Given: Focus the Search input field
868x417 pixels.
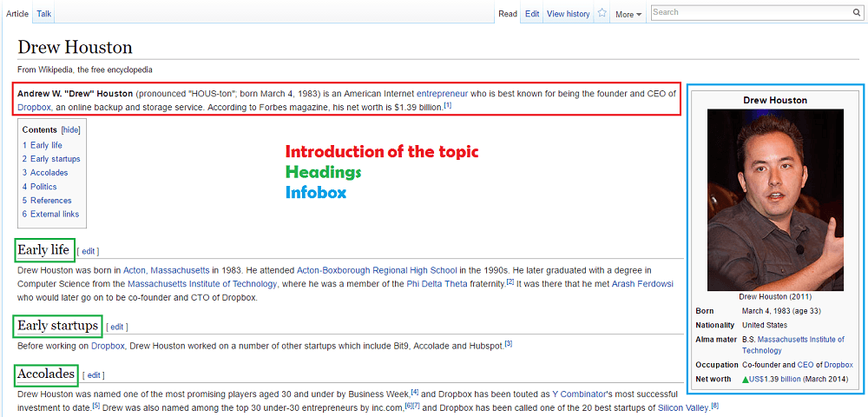Looking at the screenshot, I should pos(751,12).
